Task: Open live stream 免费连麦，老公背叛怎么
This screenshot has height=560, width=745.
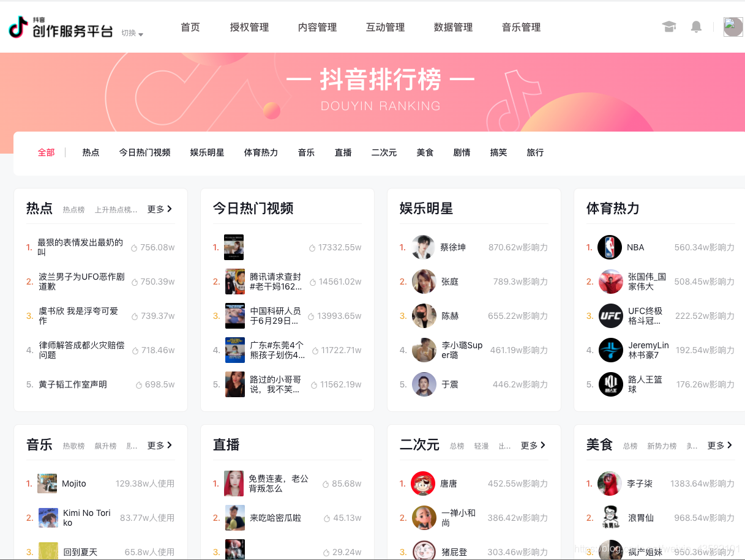Action: pyautogui.click(x=234, y=483)
